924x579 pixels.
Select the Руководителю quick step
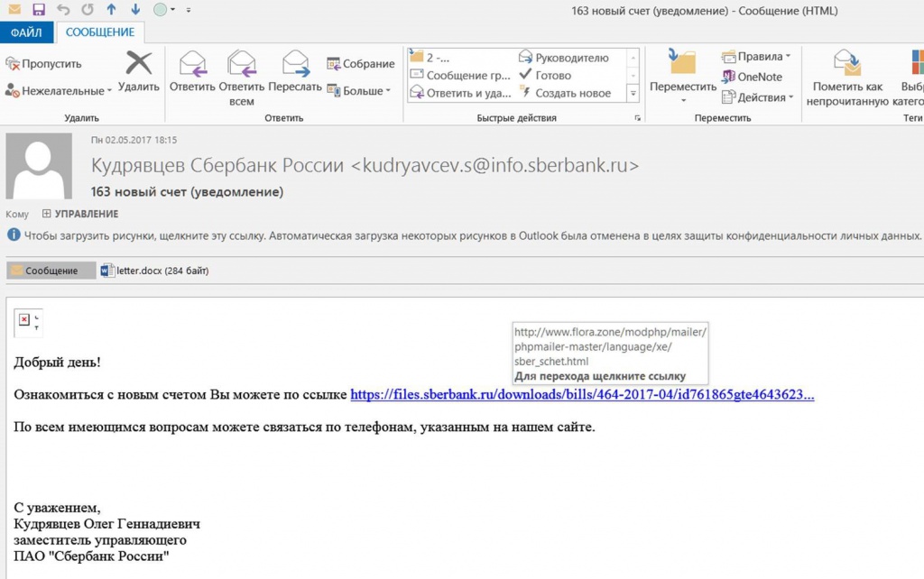tap(563, 58)
